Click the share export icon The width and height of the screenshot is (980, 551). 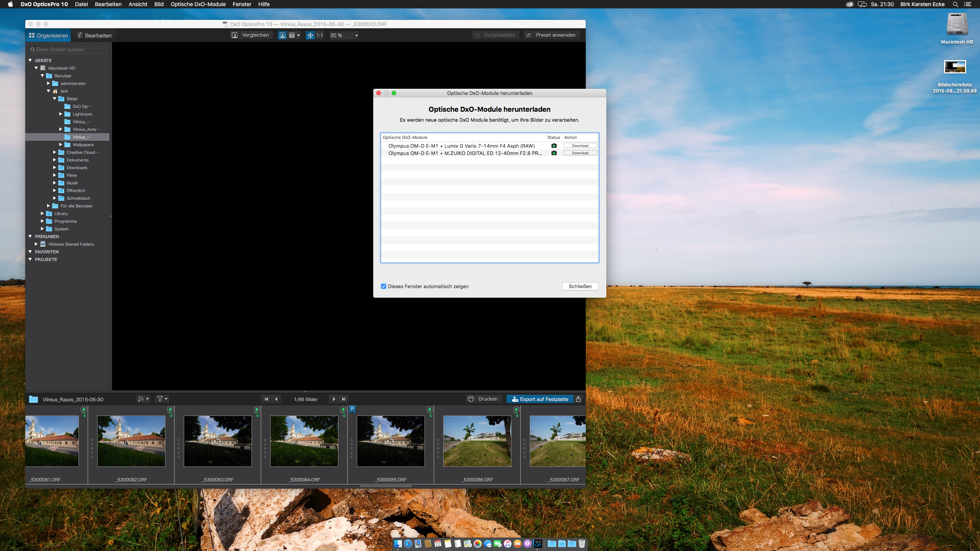578,399
